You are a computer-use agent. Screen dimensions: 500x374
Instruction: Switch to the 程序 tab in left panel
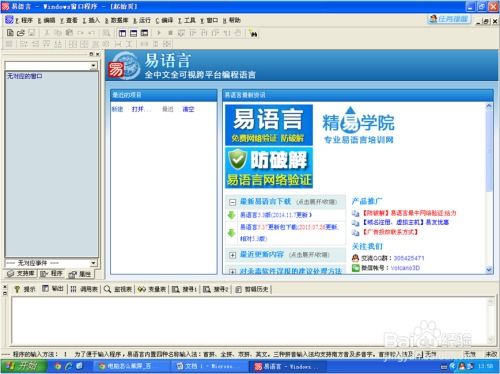(x=52, y=274)
